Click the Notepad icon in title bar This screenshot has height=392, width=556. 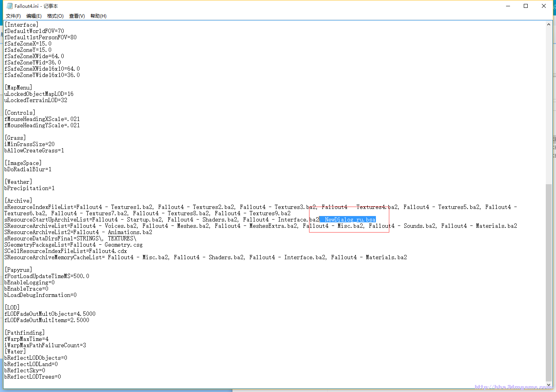(9, 6)
